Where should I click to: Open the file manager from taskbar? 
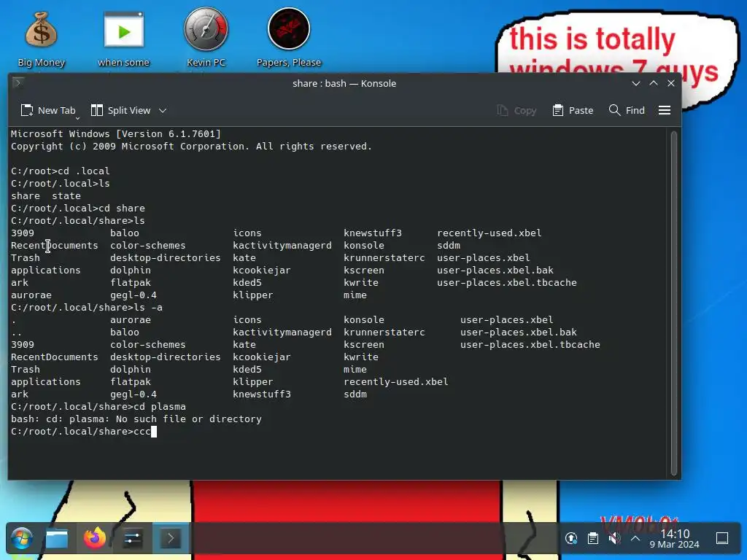point(57,539)
